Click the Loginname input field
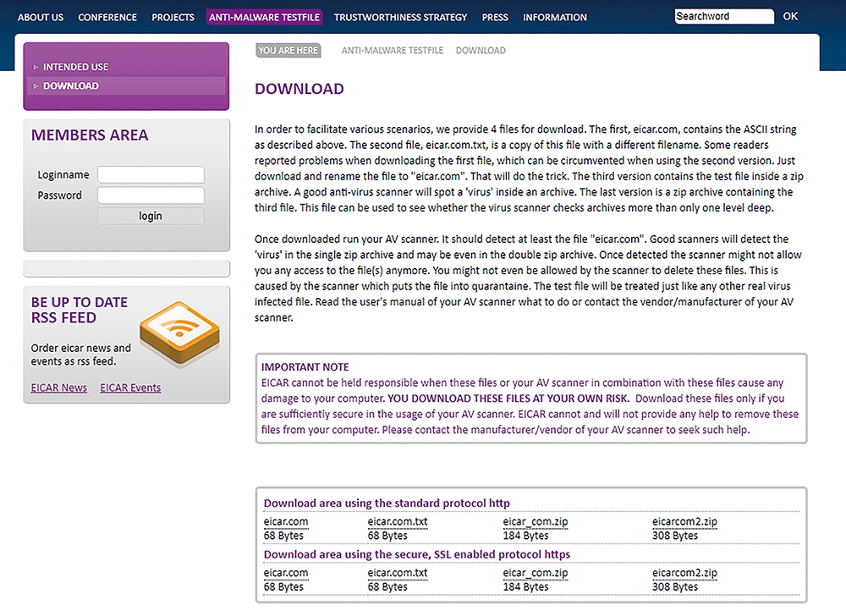 151,175
